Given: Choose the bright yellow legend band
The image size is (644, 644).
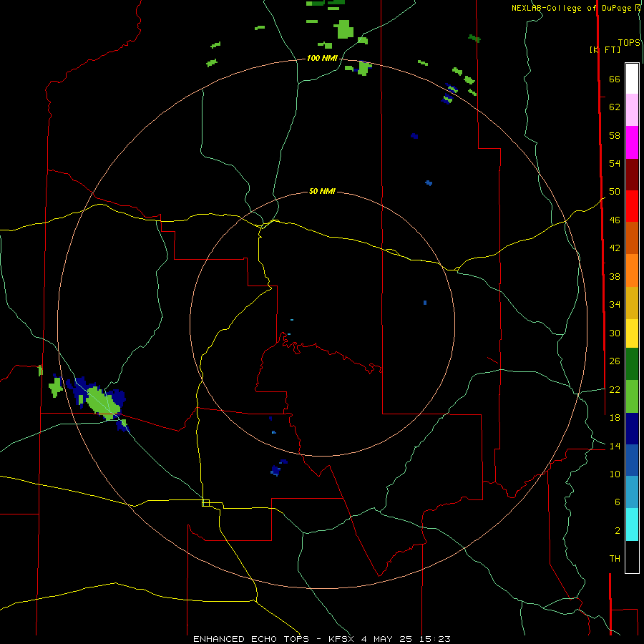Looking at the screenshot, I should (x=632, y=333).
